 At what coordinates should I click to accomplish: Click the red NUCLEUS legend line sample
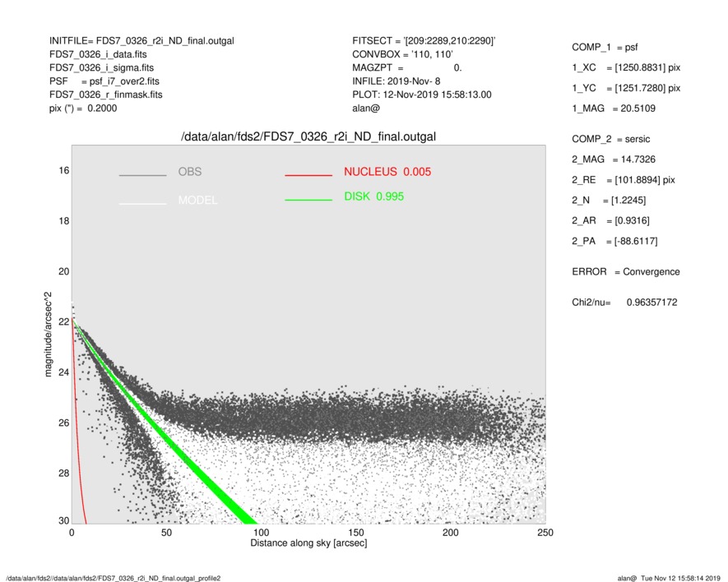pos(308,175)
